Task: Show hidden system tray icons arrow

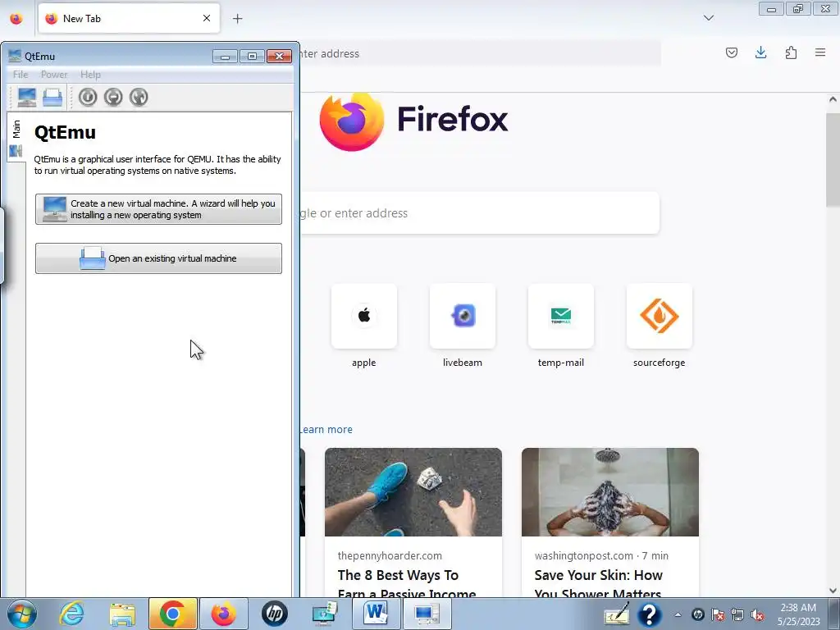Action: point(678,614)
